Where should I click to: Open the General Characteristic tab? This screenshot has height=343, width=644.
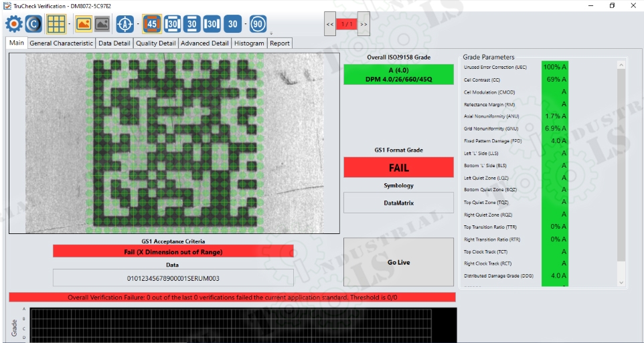pos(62,43)
